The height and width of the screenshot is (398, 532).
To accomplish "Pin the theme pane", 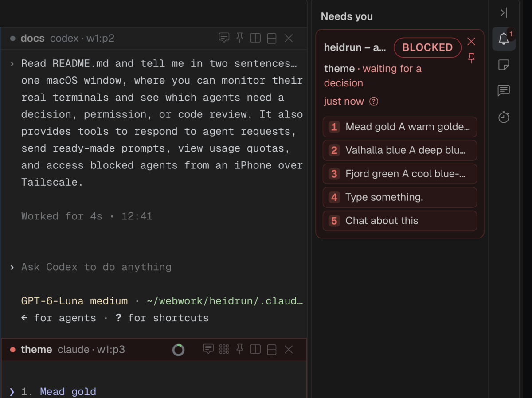I will pos(240,349).
